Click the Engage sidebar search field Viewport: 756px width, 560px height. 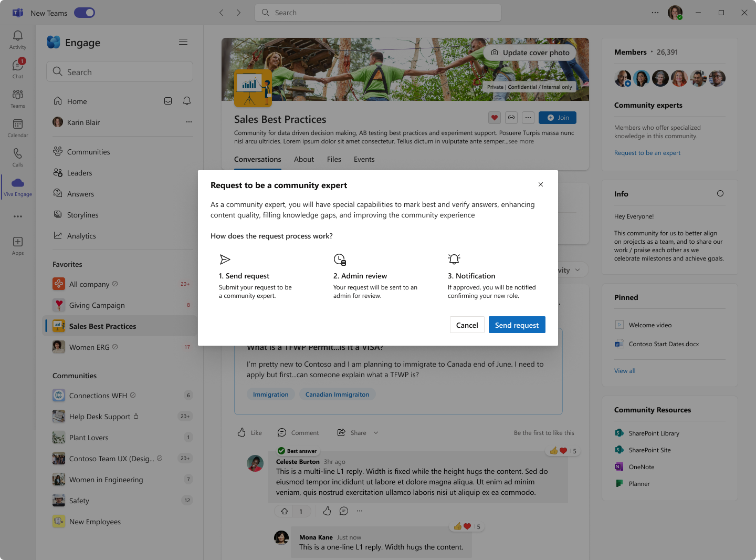tap(120, 71)
